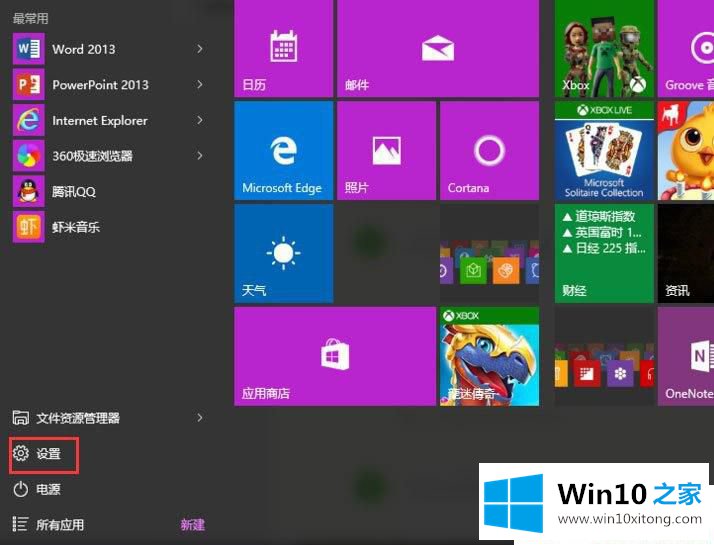
Task: Open the 邮件 mail tile
Action: (x=438, y=48)
